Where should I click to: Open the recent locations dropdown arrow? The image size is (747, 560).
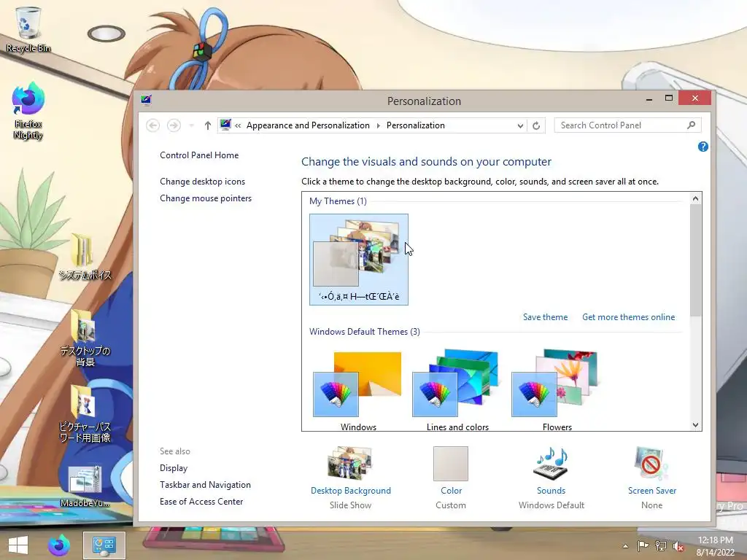(x=192, y=125)
